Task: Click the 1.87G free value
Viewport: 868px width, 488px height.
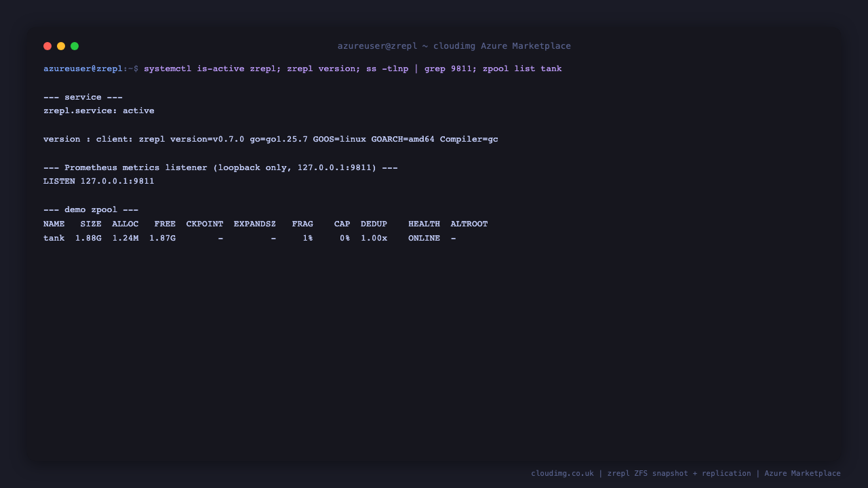Action: point(163,238)
